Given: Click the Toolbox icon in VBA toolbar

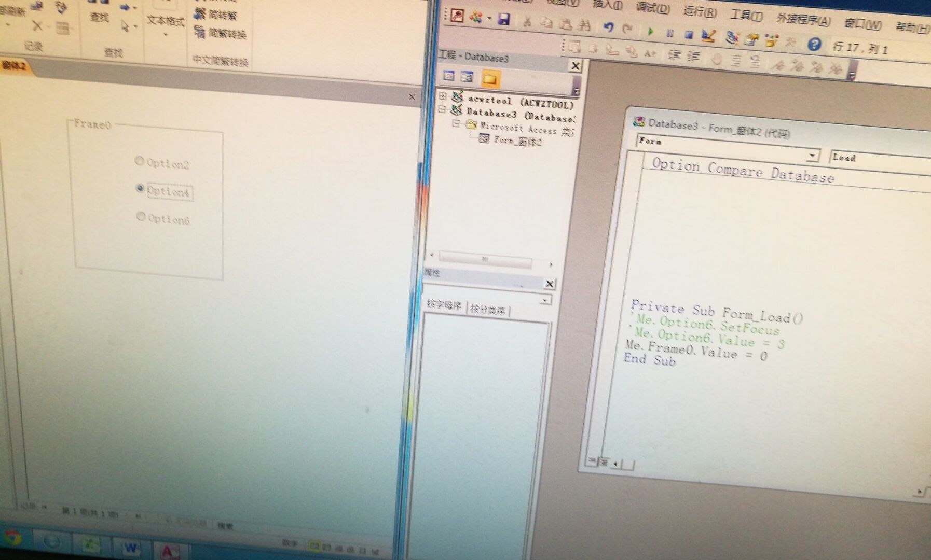Looking at the screenshot, I should (790, 42).
